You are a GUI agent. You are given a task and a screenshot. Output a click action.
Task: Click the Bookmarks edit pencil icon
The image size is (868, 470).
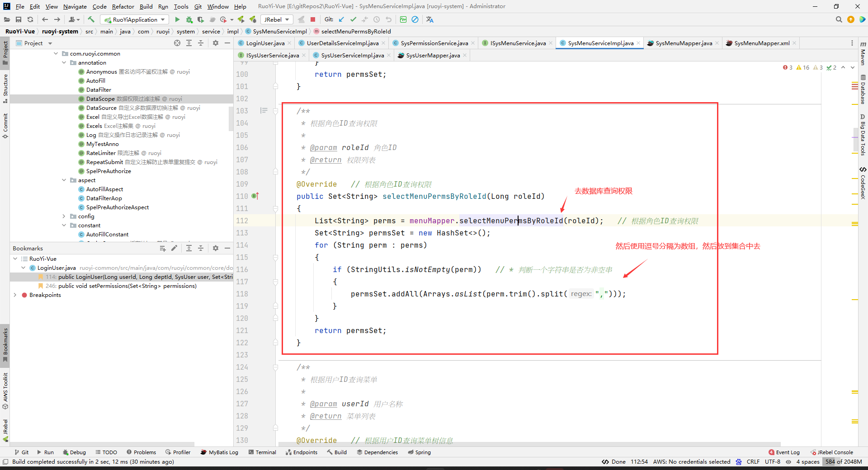pos(174,248)
